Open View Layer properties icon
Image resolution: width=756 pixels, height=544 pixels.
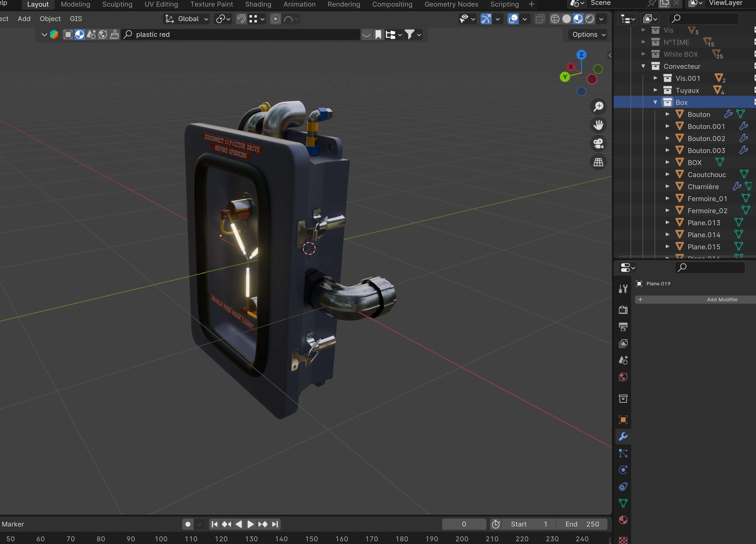pos(623,344)
